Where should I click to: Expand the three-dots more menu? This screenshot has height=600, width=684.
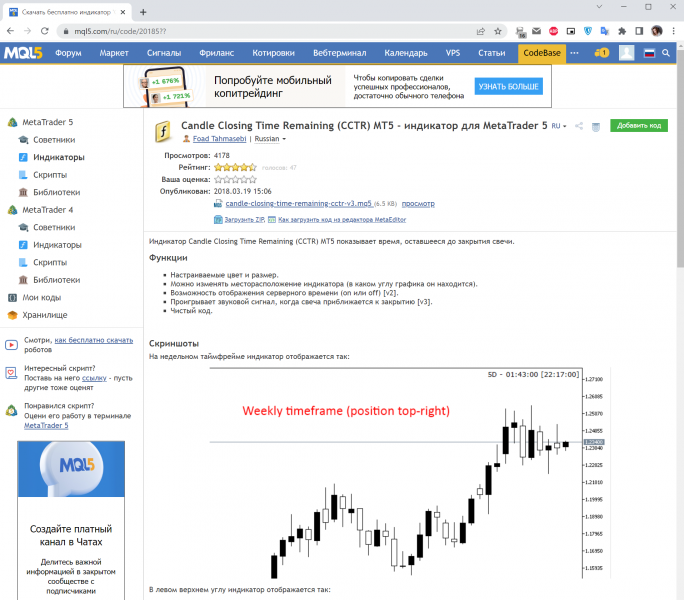pos(575,53)
